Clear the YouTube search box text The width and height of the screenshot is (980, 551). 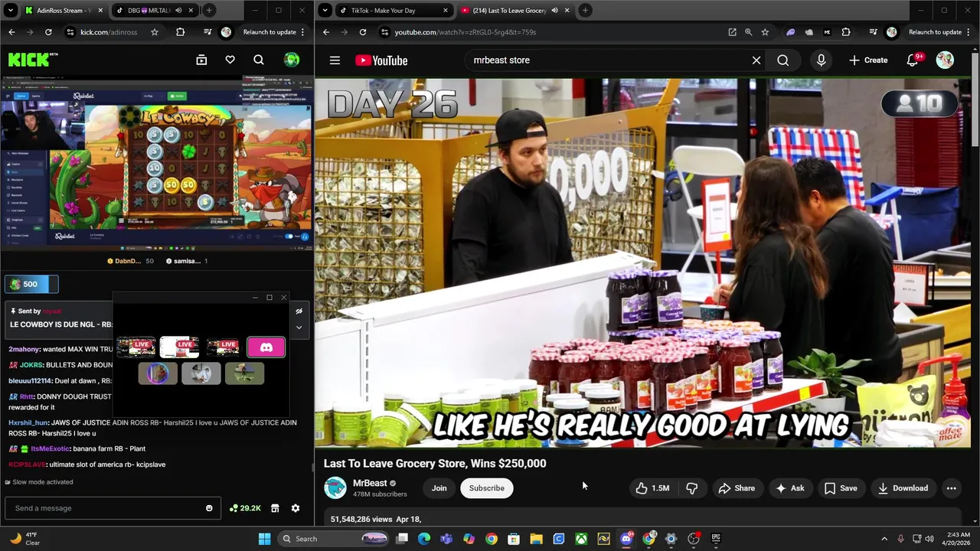(756, 60)
